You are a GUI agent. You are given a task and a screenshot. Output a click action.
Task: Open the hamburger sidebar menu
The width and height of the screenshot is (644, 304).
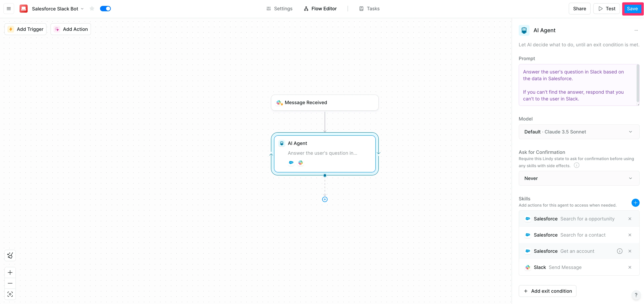(x=9, y=9)
